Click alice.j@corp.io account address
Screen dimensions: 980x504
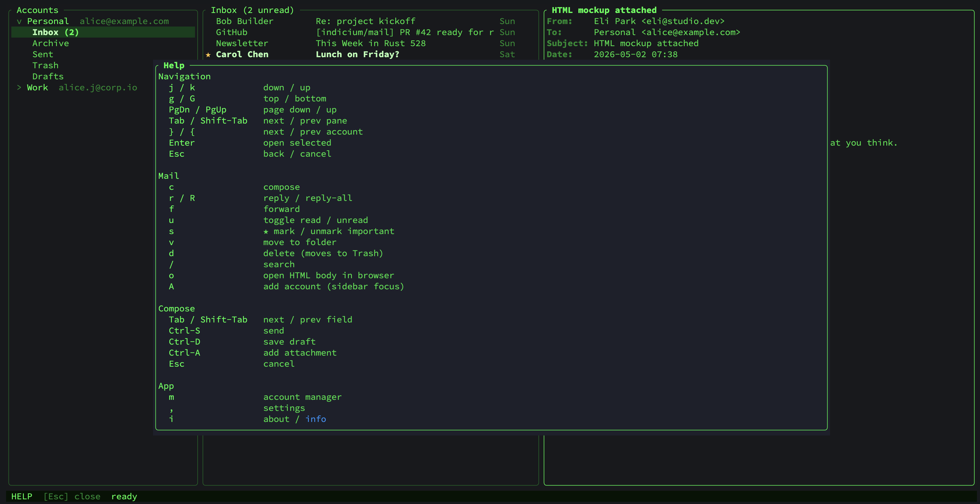coord(98,88)
